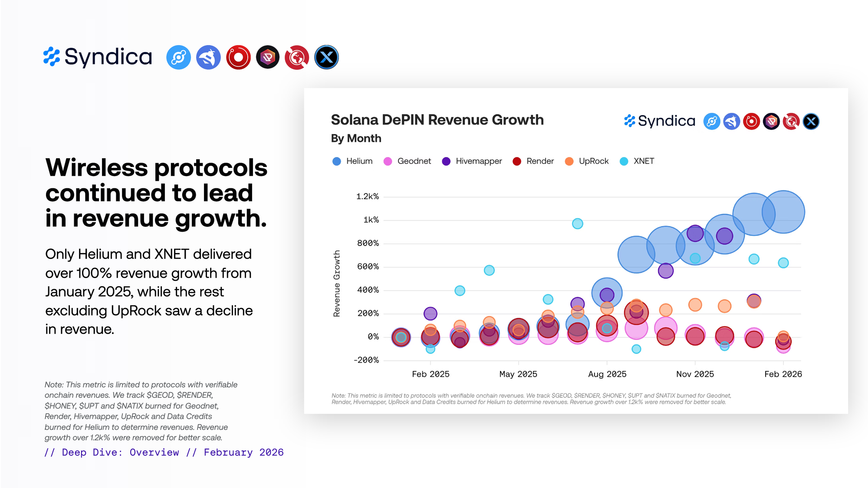The image size is (868, 488).
Task: Click the small Syndica logo inside chart card
Action: 660,121
